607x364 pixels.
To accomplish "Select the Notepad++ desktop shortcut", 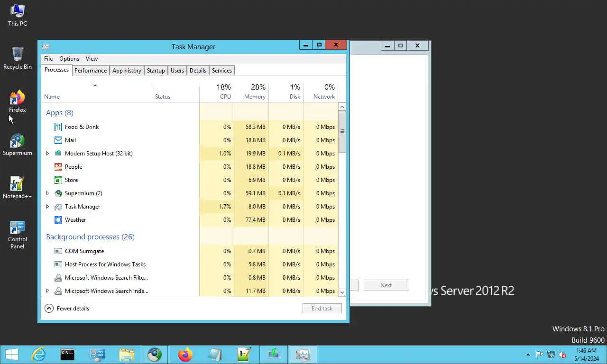I will (x=18, y=188).
